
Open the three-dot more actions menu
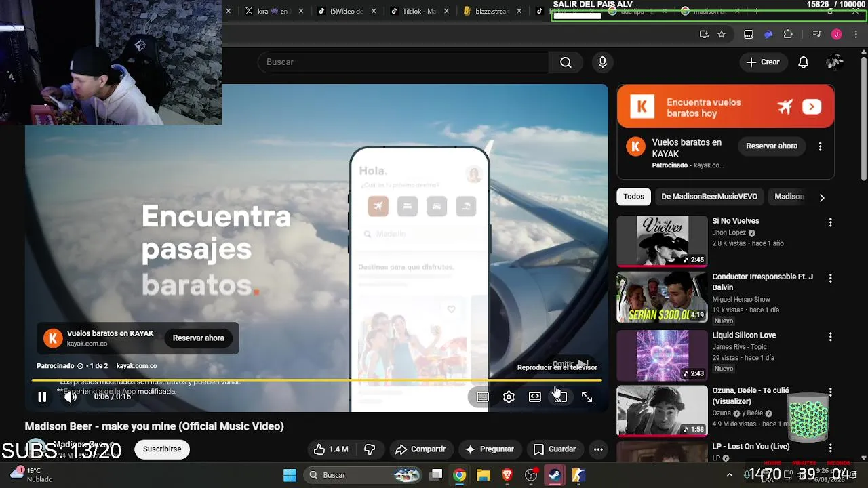[x=598, y=449]
